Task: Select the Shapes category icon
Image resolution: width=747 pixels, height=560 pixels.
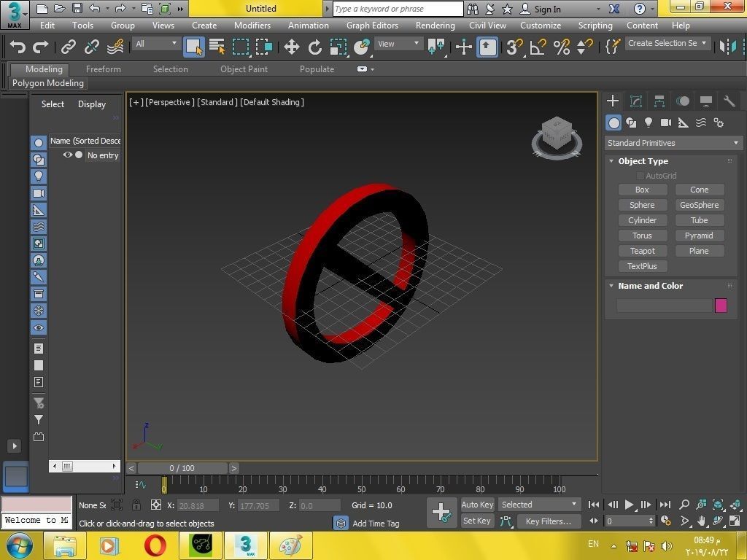Action: pyautogui.click(x=631, y=122)
